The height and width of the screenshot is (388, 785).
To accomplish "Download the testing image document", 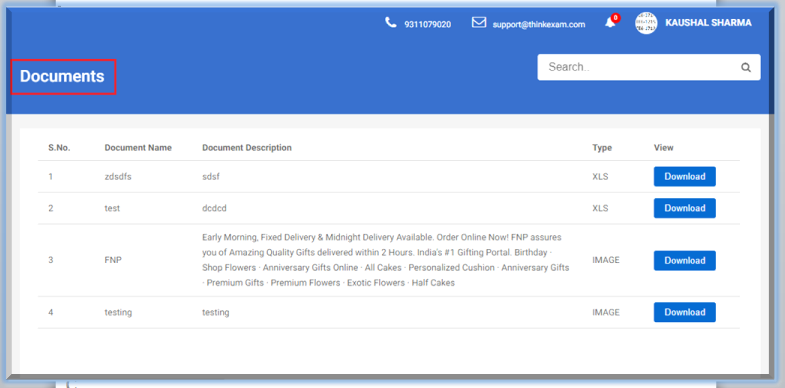I will pos(684,312).
